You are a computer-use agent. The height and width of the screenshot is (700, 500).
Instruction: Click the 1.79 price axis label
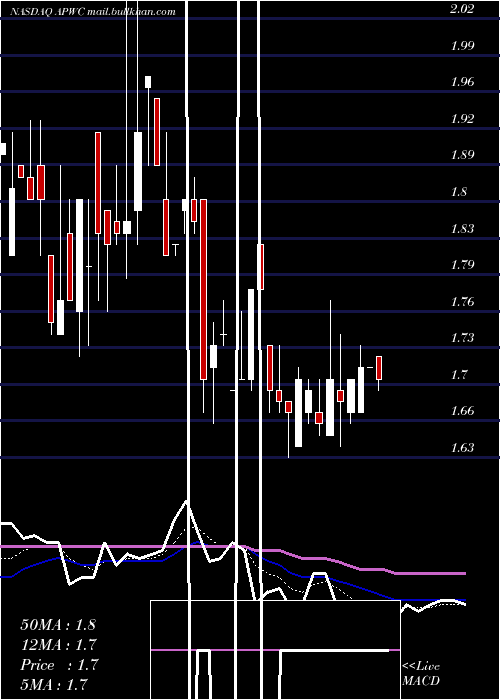point(462,265)
